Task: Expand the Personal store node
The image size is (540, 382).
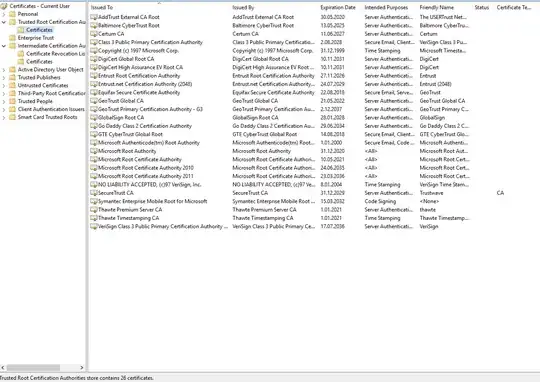Action: [x=4, y=14]
